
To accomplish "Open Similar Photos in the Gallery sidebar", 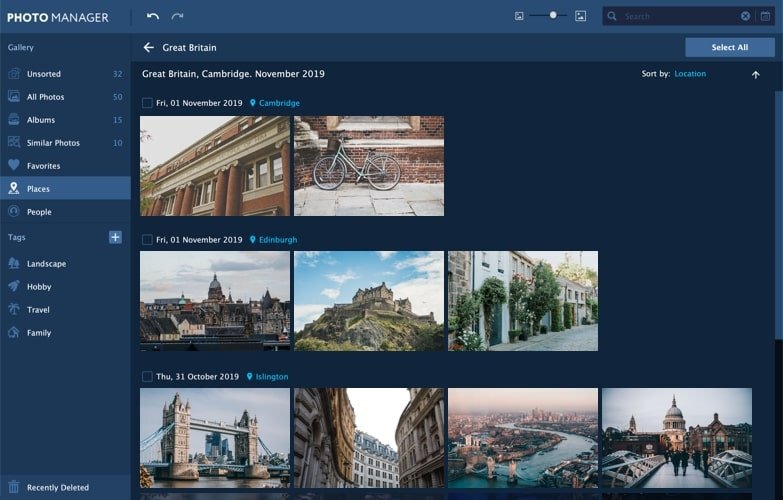I will (x=53, y=143).
